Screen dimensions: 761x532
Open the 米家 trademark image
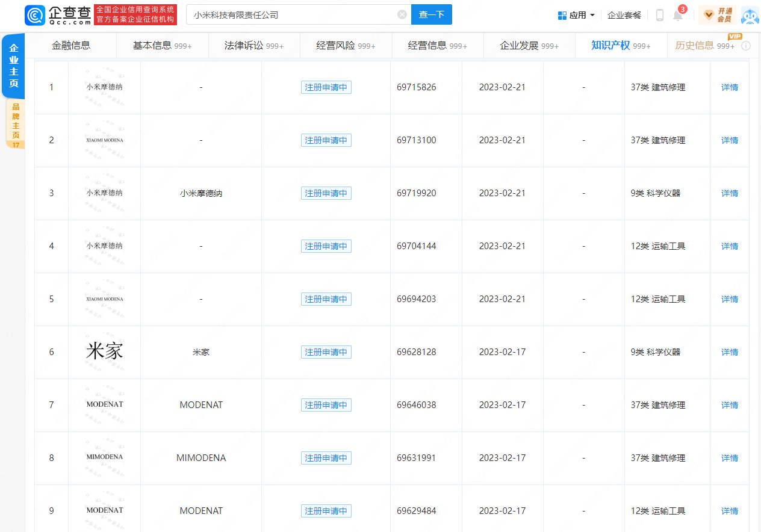104,352
